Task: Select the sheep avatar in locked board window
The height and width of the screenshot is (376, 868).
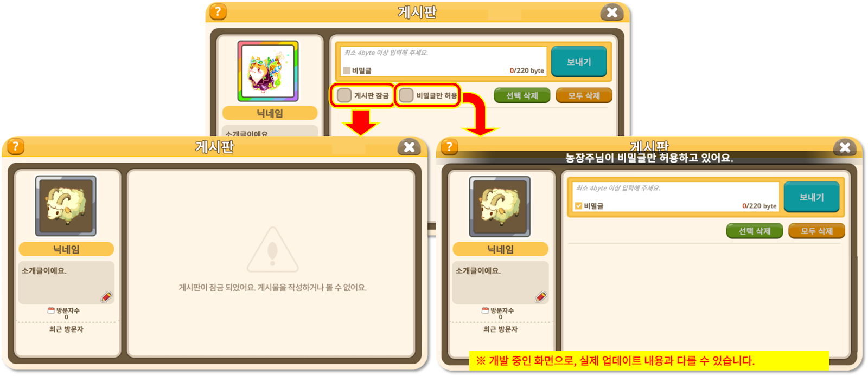Action: pos(66,206)
